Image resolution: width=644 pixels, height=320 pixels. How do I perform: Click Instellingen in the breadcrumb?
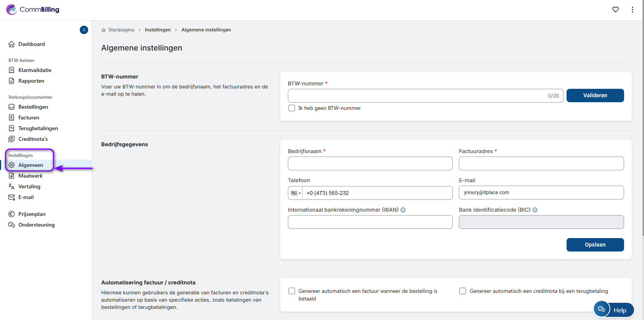pyautogui.click(x=158, y=30)
